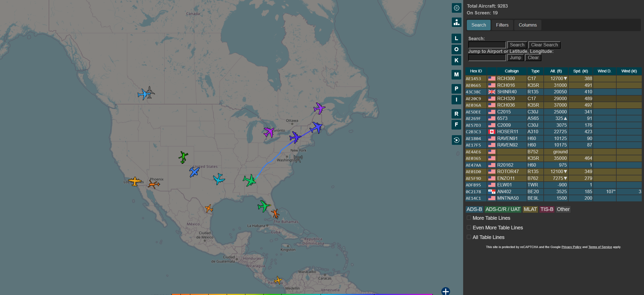The width and height of the screenshot is (644, 295).
Task: Select the ENZO11 aircraft row
Action: pyautogui.click(x=553, y=178)
